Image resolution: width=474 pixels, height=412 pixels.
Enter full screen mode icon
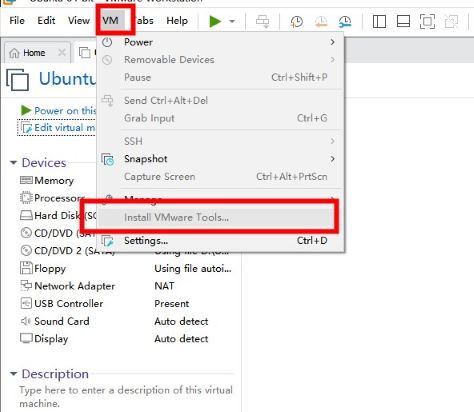pos(427,22)
